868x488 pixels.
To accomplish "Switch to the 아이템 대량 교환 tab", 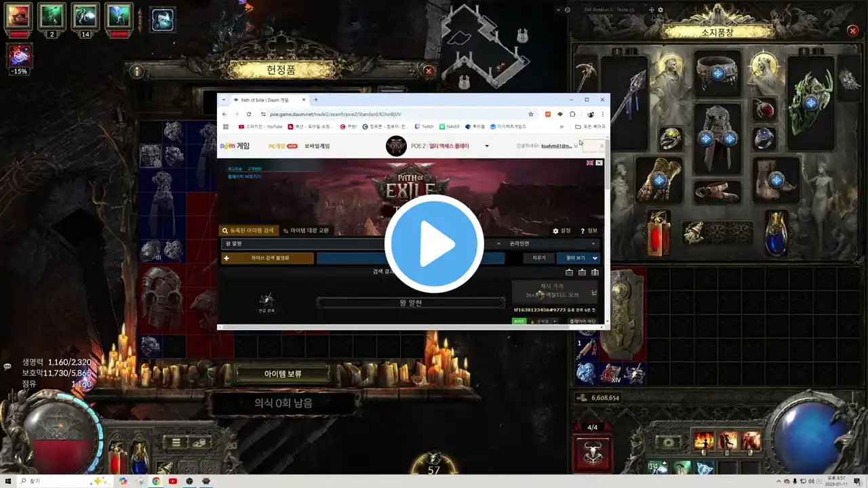I will point(307,230).
